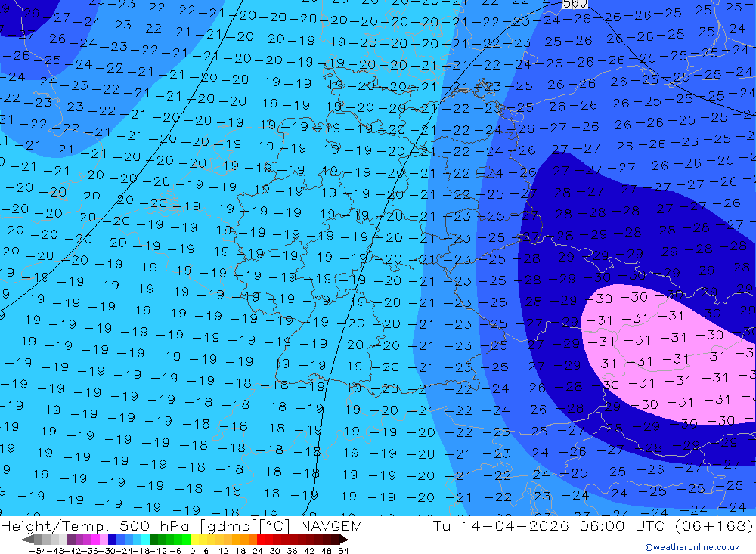Screen dimensions: 756x554
Task: Click the '24' label under the color scale
Action: pos(258,551)
